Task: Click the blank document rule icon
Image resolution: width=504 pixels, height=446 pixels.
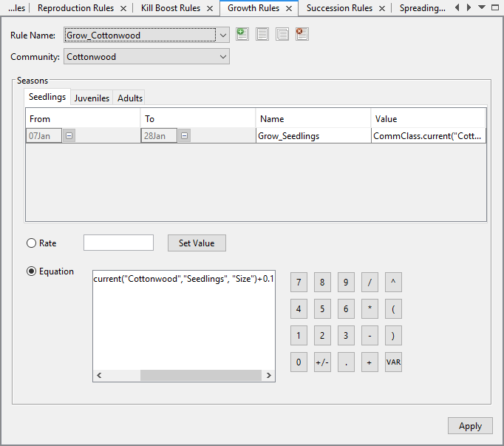Action: click(262, 34)
